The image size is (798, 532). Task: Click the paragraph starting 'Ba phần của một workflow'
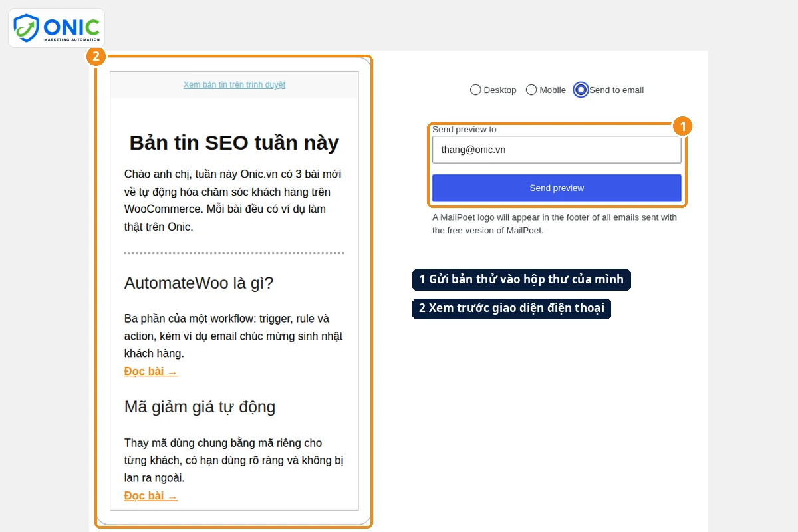pos(234,336)
